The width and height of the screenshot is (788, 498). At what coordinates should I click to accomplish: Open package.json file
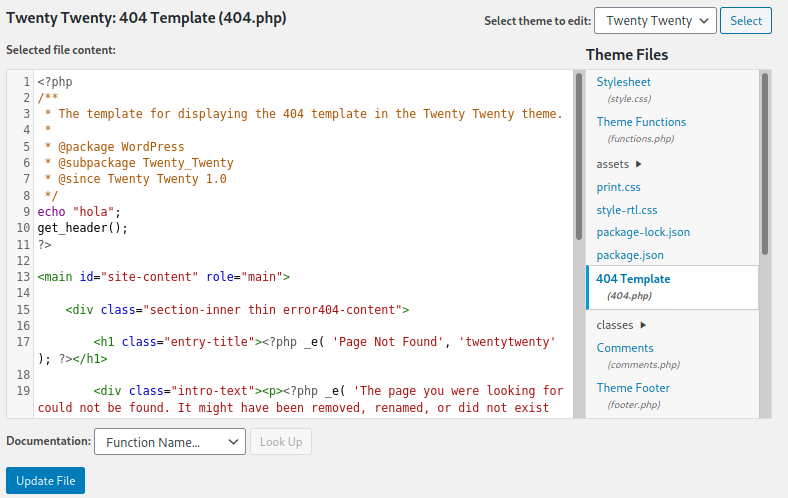coord(630,255)
